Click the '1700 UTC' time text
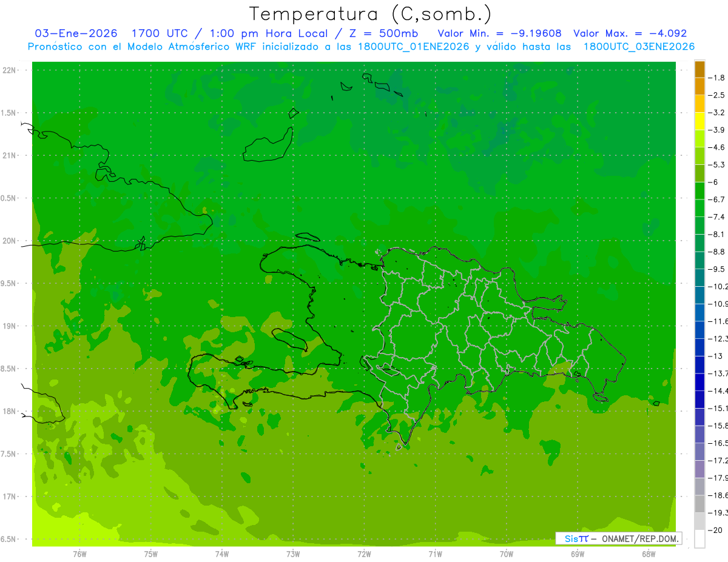 (x=160, y=33)
